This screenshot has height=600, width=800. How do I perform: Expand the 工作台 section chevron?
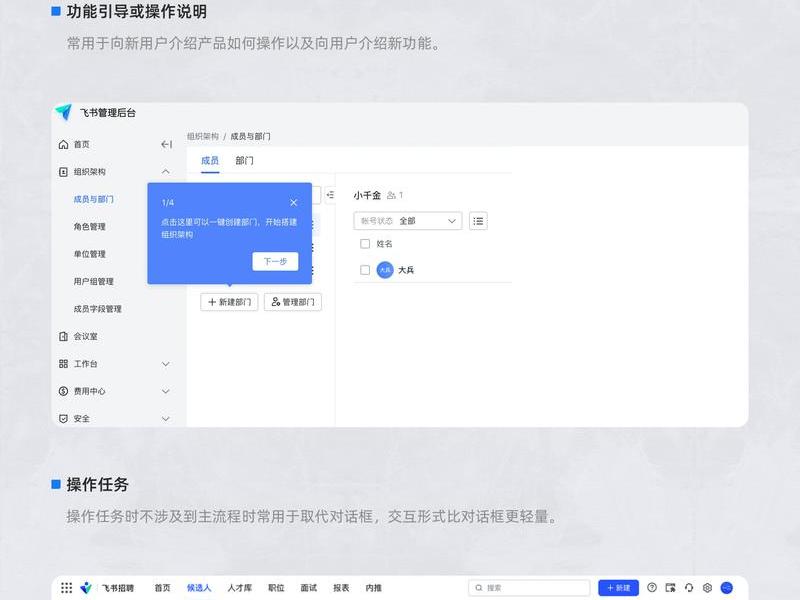tap(166, 364)
